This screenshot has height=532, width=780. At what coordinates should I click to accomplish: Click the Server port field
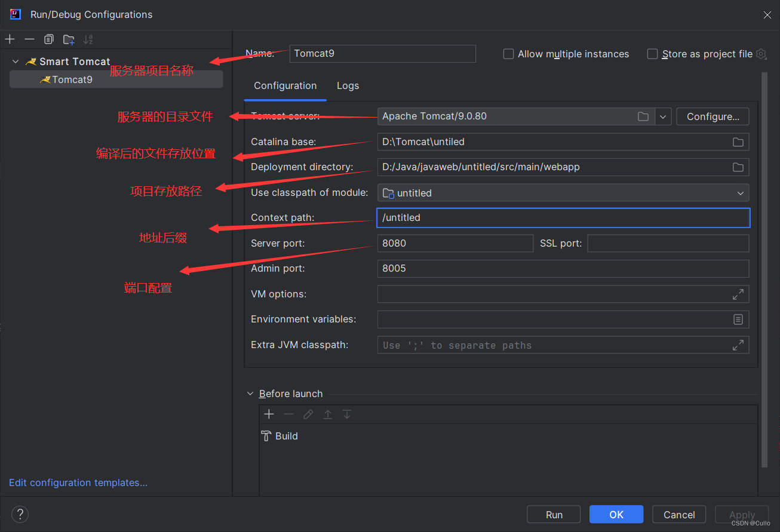point(455,243)
